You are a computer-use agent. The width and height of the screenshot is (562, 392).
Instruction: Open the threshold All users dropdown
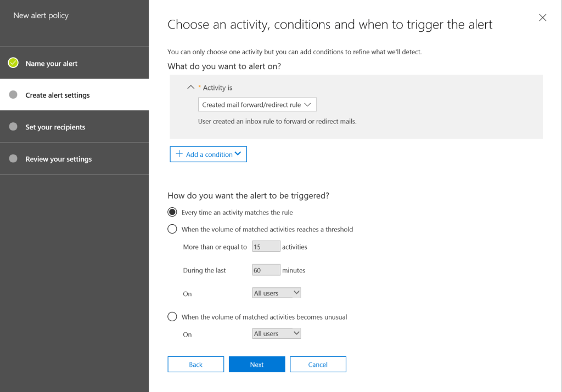point(277,293)
